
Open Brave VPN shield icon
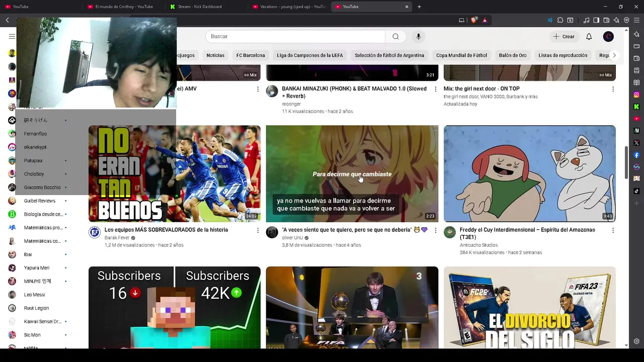point(626,20)
